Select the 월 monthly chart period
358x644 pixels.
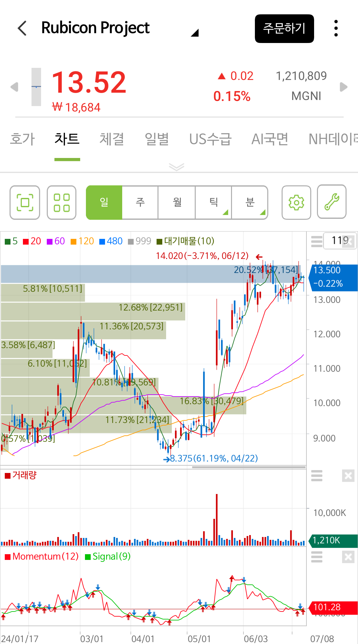tap(177, 202)
